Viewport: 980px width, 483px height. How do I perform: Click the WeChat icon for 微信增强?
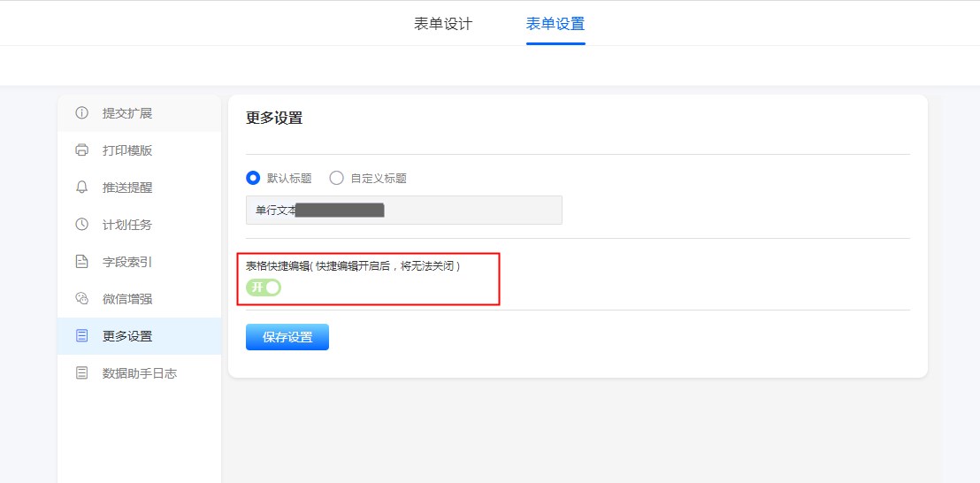click(x=82, y=299)
